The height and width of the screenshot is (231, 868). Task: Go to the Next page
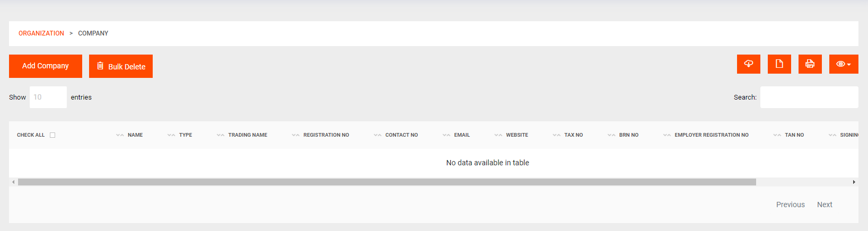[x=825, y=205]
